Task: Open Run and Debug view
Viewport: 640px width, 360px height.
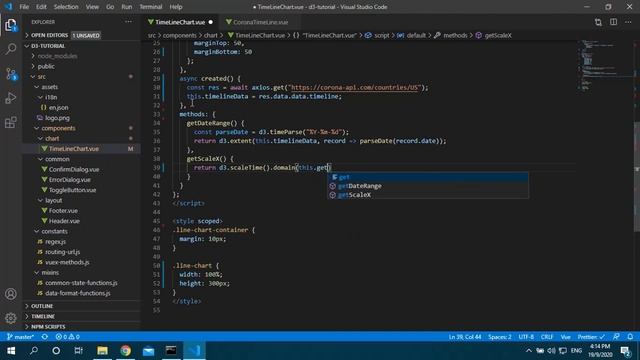Action: [x=11, y=98]
